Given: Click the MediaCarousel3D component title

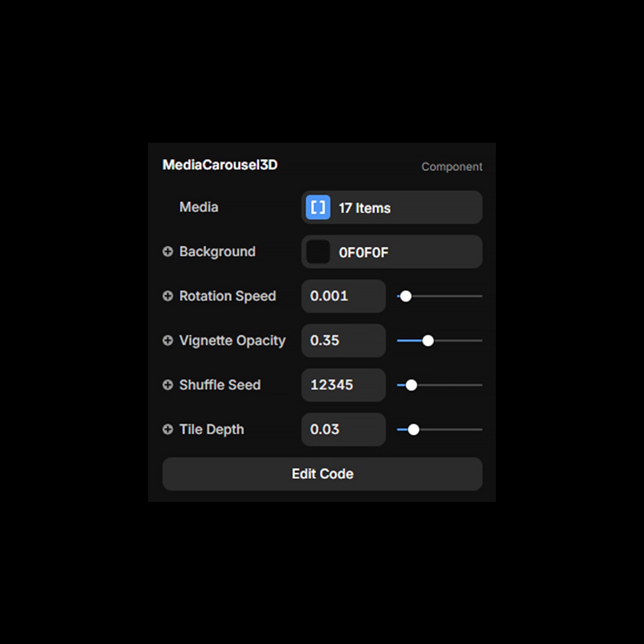Looking at the screenshot, I should pyautogui.click(x=220, y=165).
